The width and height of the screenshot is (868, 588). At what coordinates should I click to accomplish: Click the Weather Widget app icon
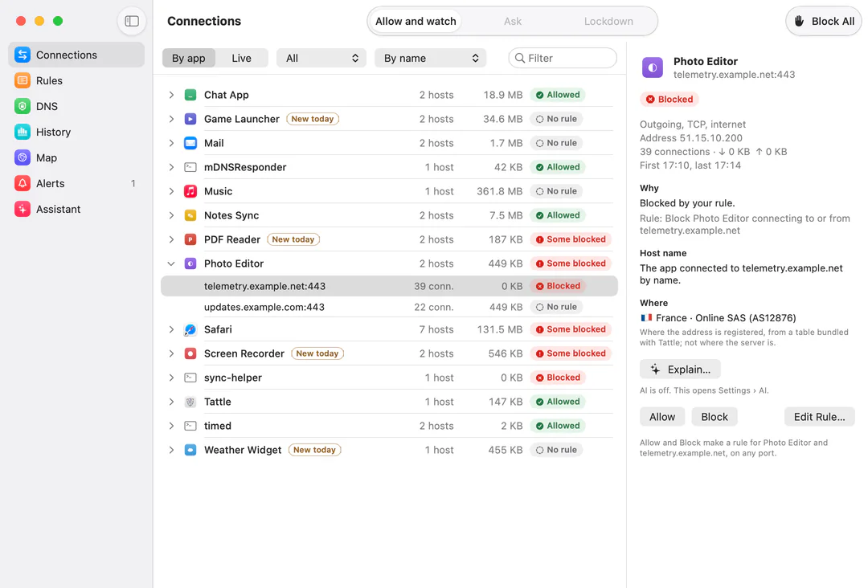click(x=190, y=450)
